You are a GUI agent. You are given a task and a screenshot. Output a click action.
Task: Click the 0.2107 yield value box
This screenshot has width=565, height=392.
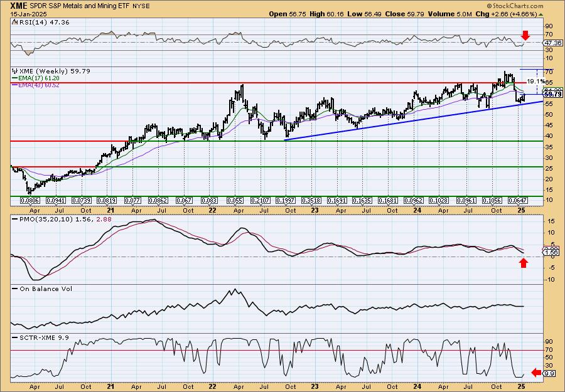261,200
